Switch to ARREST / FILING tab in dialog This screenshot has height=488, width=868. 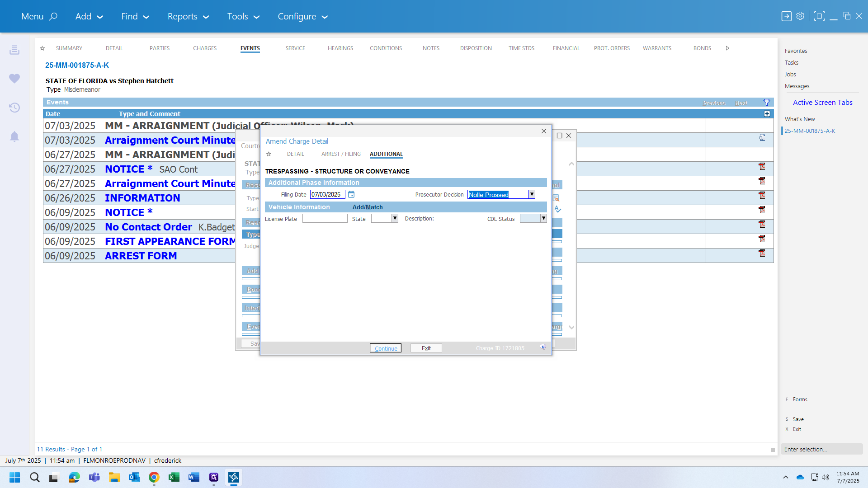point(341,154)
